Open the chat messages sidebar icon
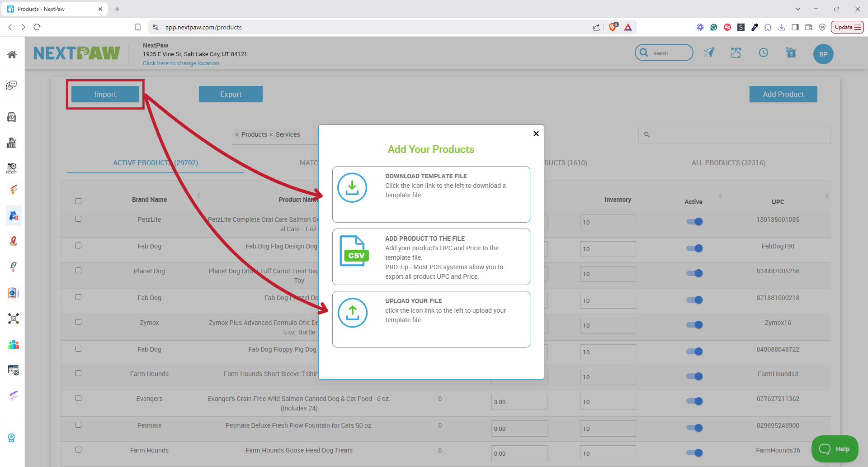This screenshot has height=467, width=868. pyautogui.click(x=12, y=85)
